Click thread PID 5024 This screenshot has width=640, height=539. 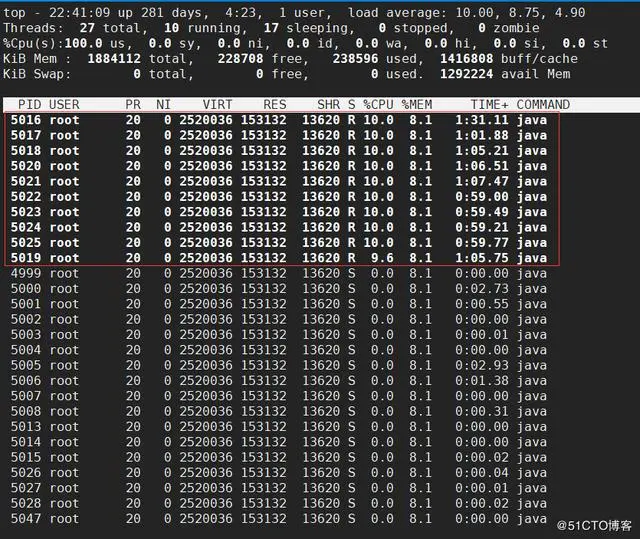[x=26, y=227]
